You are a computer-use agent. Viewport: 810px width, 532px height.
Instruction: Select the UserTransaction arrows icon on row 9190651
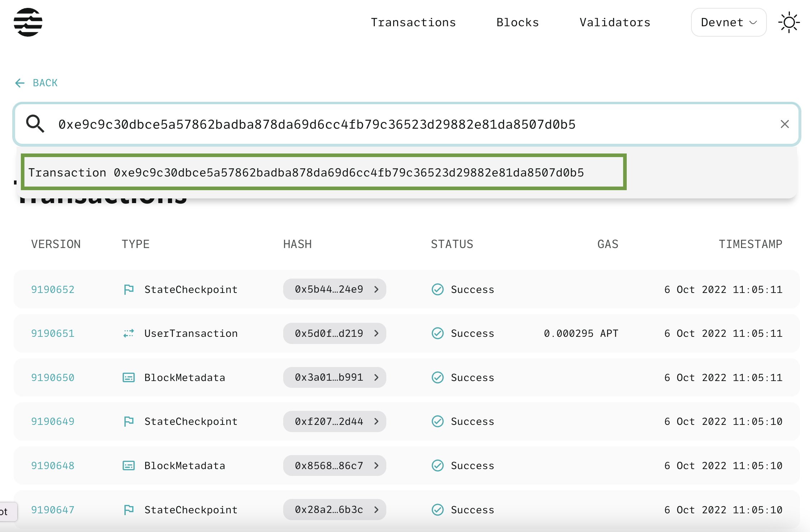pos(129,333)
